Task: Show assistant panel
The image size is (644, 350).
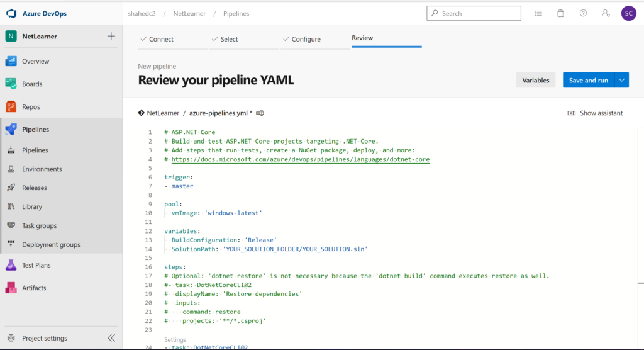Action: (595, 113)
